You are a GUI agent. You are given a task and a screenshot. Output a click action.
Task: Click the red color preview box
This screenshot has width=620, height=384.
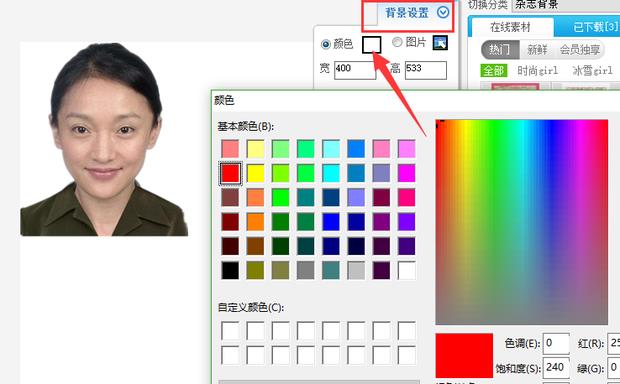[x=464, y=356]
